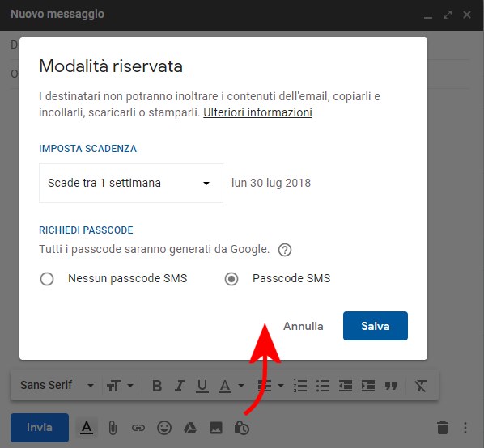
Task: Click the attach files paperclip icon
Action: [113, 428]
